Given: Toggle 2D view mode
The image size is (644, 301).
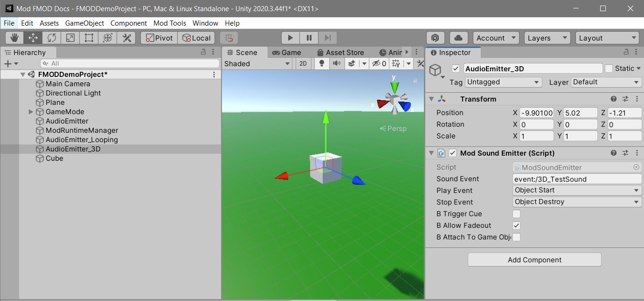Looking at the screenshot, I should coord(303,63).
